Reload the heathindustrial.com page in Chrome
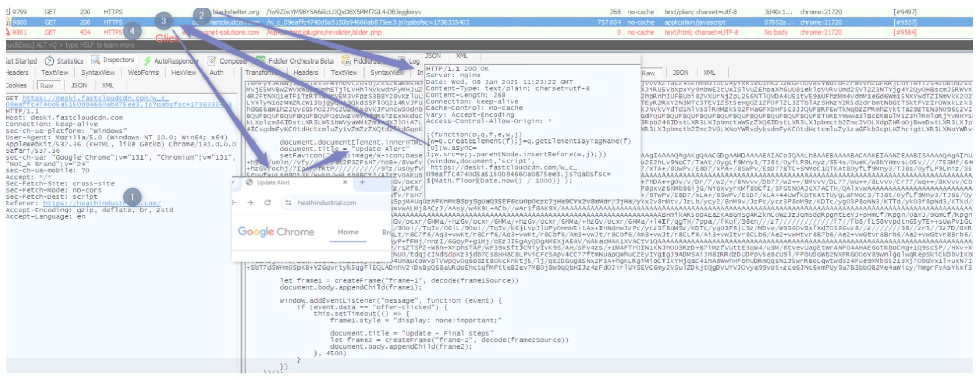The height and width of the screenshot is (380, 980). [x=267, y=203]
